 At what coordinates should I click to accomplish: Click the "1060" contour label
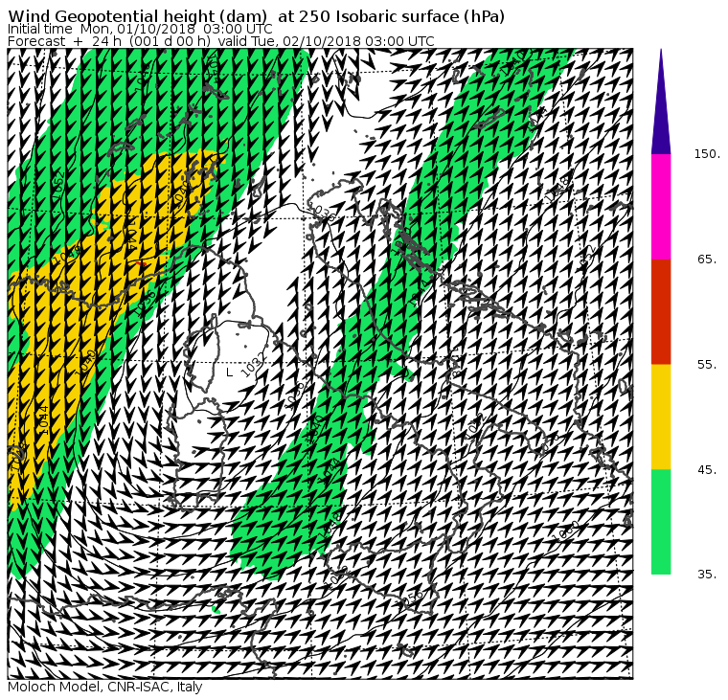click(567, 531)
